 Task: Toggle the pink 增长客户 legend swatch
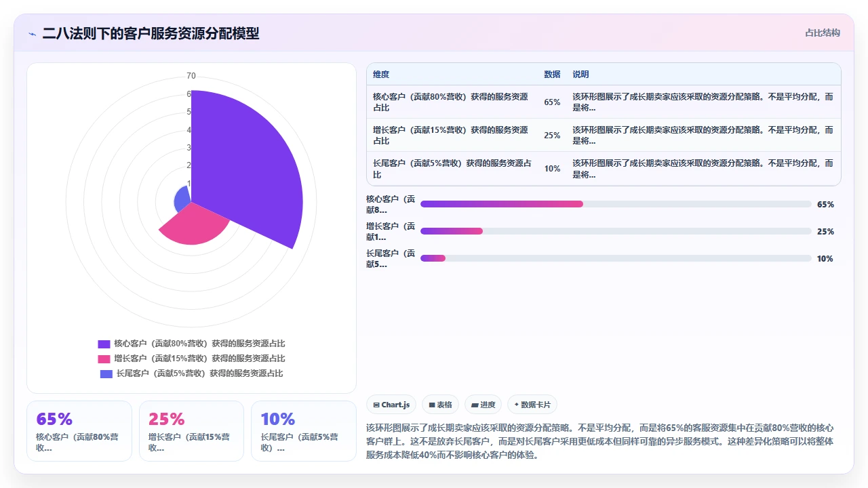[x=104, y=359]
